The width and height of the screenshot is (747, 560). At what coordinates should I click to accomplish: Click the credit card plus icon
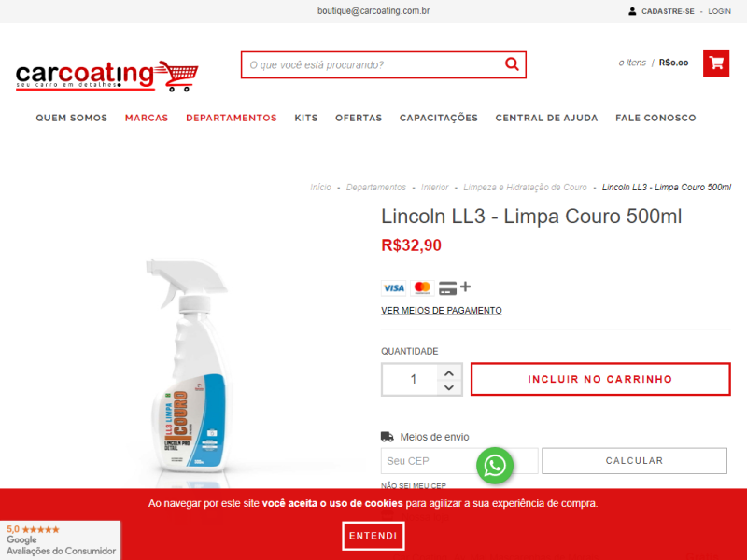pos(455,287)
